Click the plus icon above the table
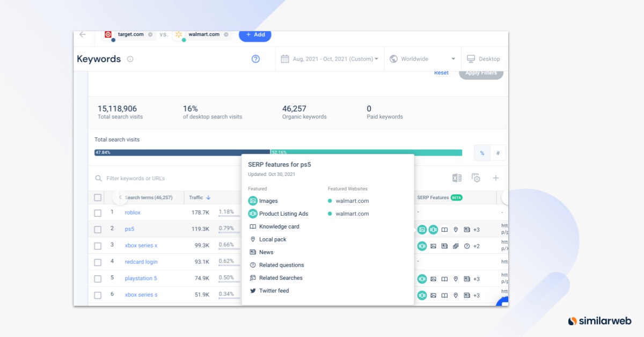This screenshot has height=337, width=644. pyautogui.click(x=496, y=178)
